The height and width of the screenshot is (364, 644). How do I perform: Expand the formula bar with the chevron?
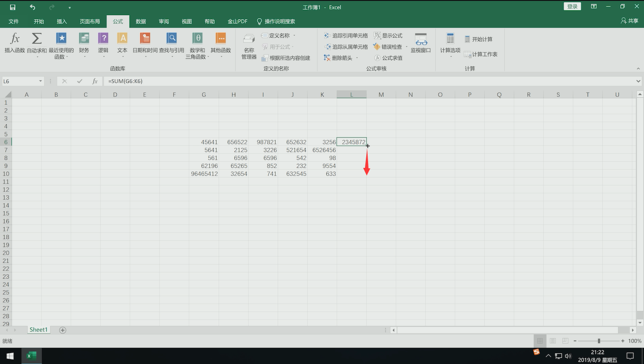[638, 81]
